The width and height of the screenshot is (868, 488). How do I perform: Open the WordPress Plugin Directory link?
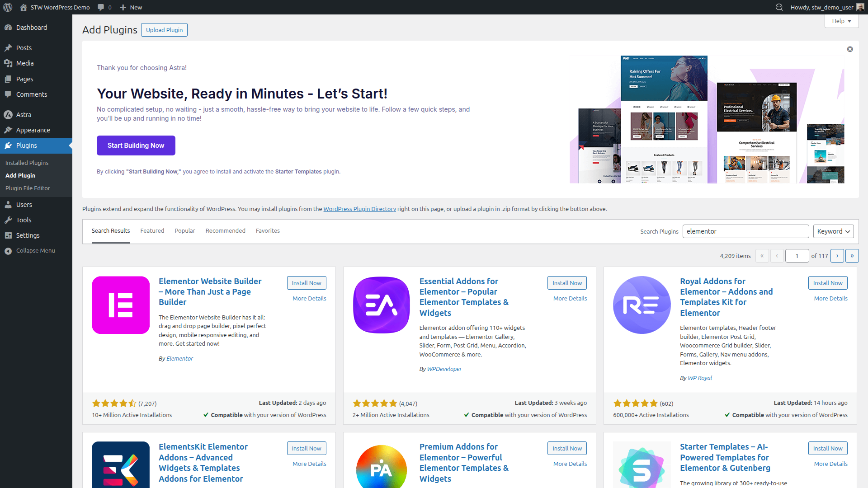(x=359, y=209)
